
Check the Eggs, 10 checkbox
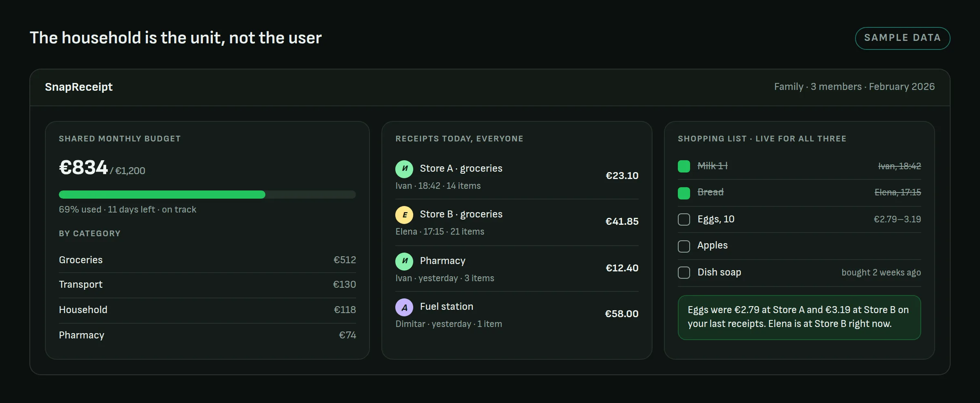point(684,219)
